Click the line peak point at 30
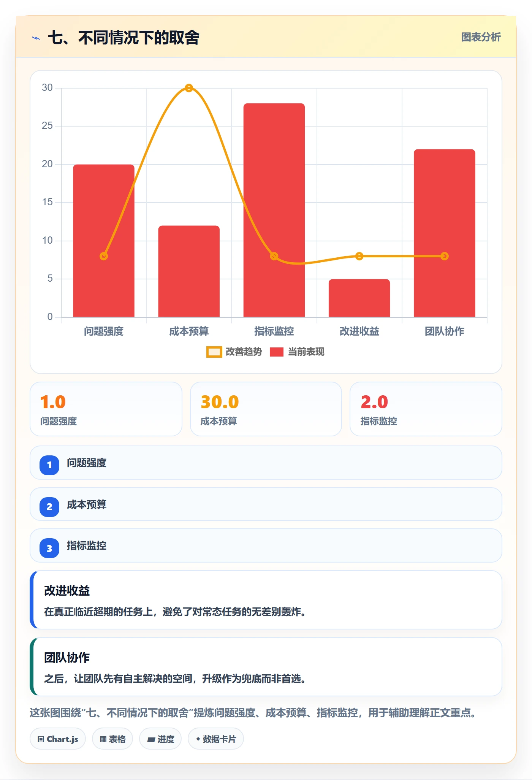 tap(189, 88)
